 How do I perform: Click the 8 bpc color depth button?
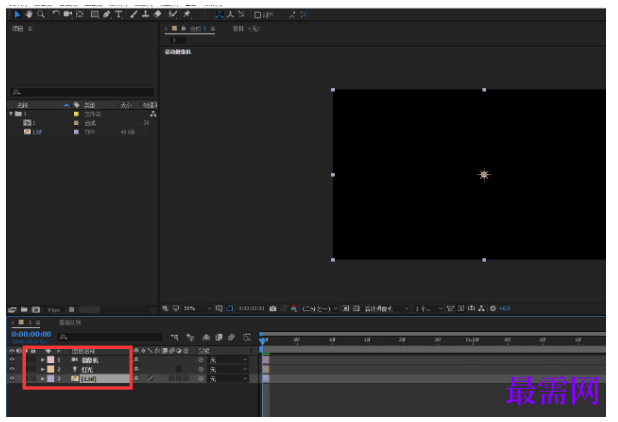click(54, 310)
